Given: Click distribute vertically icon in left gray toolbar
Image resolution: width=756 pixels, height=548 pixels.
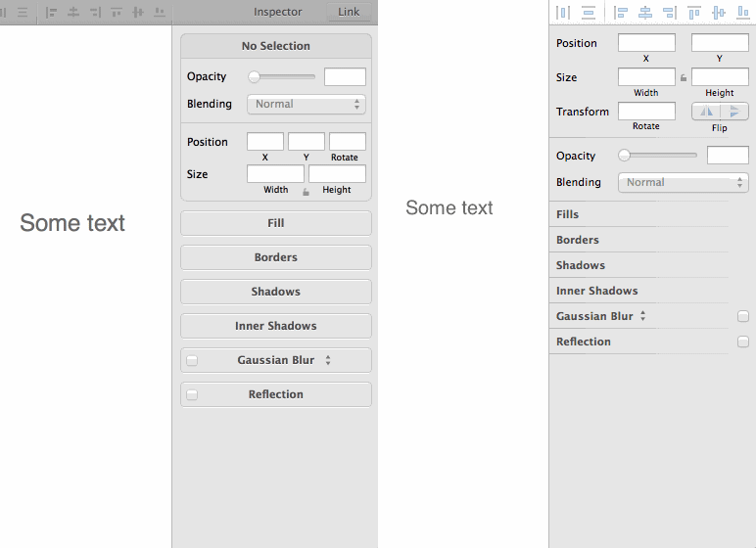Looking at the screenshot, I should 23,12.
